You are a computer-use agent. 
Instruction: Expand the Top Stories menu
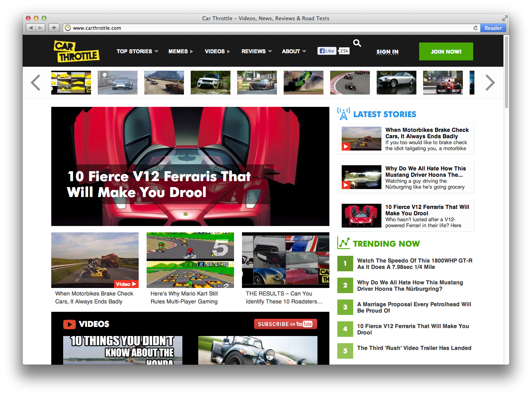tap(137, 51)
